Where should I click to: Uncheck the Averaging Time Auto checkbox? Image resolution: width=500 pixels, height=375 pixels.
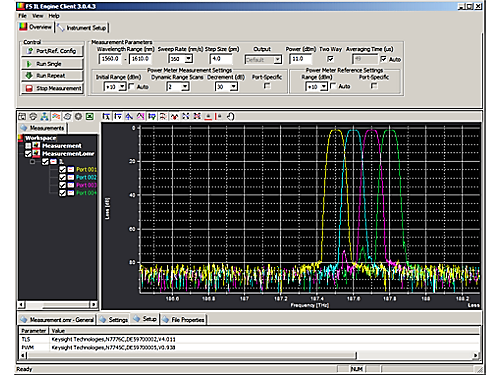[x=383, y=59]
